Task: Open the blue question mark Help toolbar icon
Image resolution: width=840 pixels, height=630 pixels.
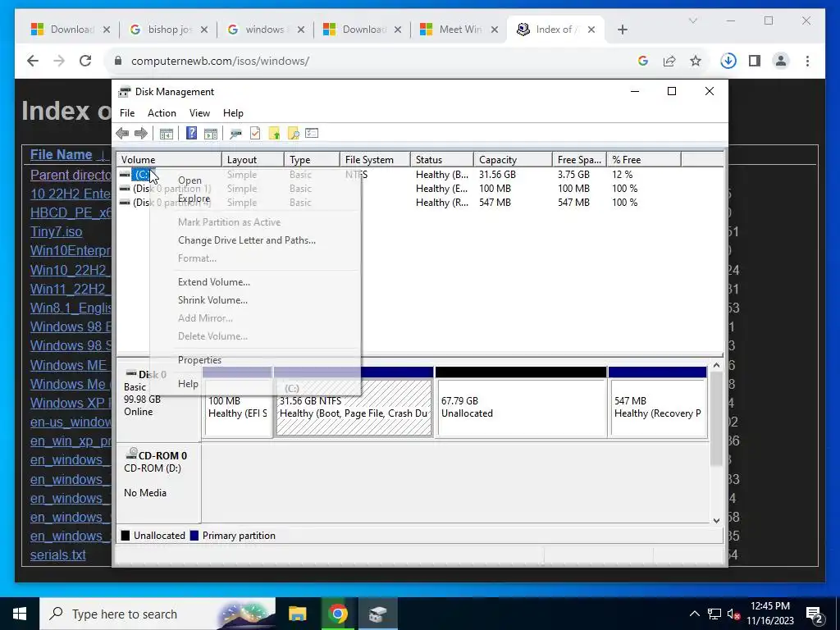Action: pyautogui.click(x=191, y=133)
